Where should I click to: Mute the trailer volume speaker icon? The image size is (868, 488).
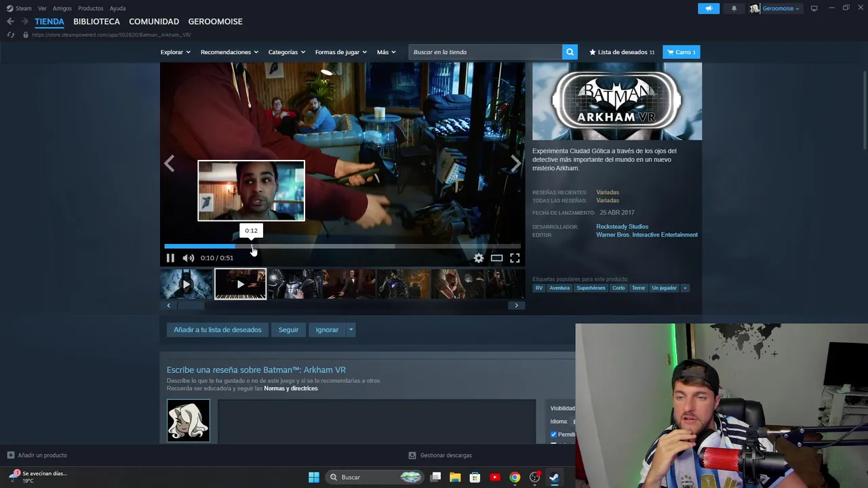click(x=189, y=258)
